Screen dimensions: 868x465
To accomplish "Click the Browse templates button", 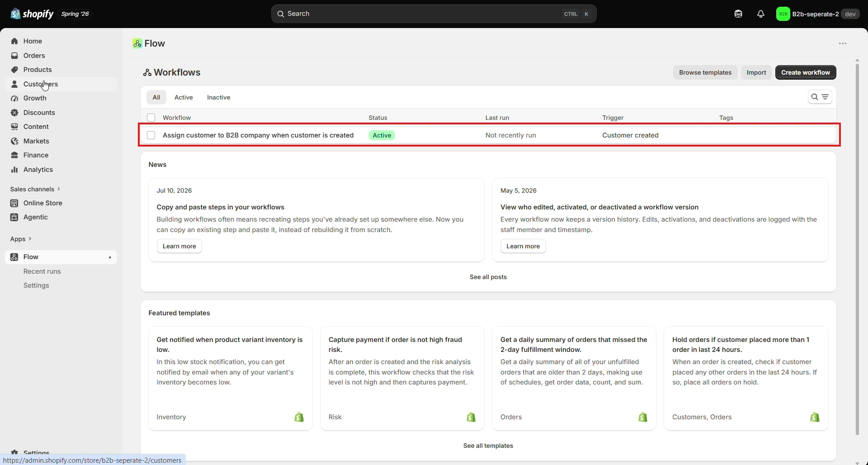I will (x=705, y=72).
